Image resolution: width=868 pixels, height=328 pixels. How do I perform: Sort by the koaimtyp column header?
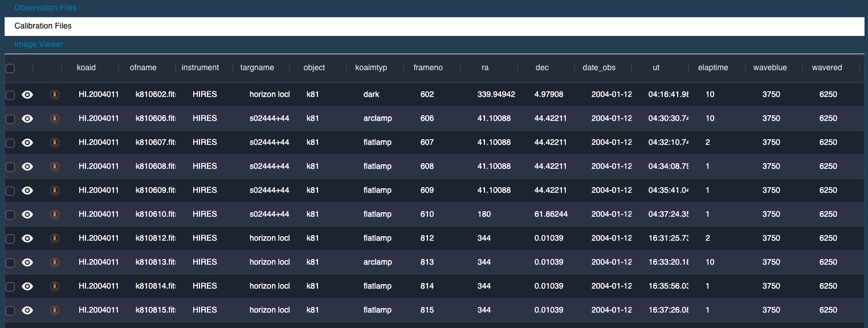(x=370, y=68)
